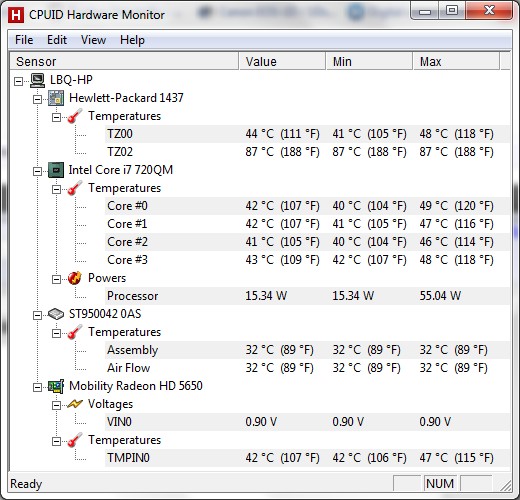Click the Max column header
The image size is (520, 500).
(x=456, y=62)
